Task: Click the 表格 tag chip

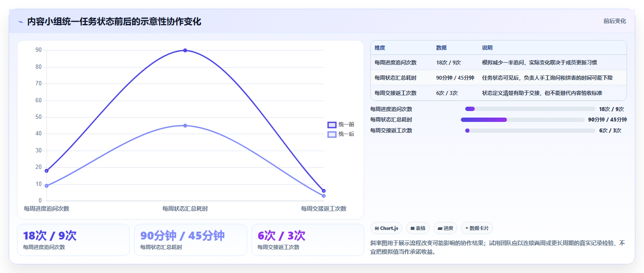Action: [x=418, y=228]
